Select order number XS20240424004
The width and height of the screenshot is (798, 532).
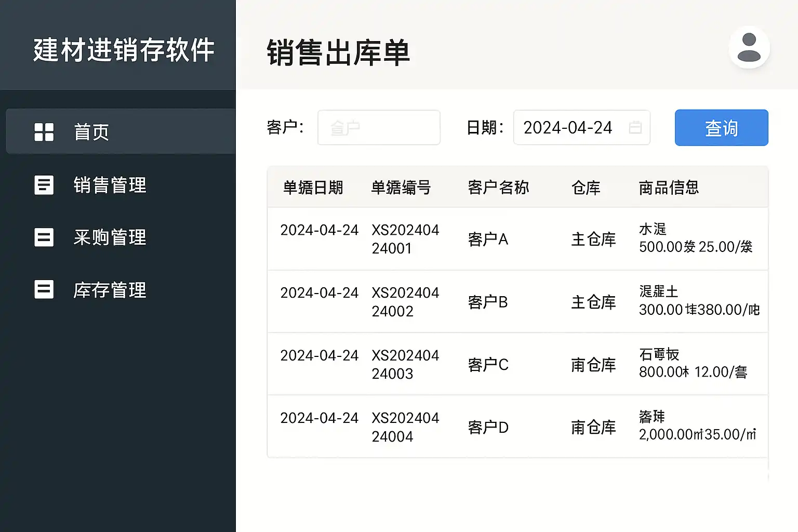(405, 427)
